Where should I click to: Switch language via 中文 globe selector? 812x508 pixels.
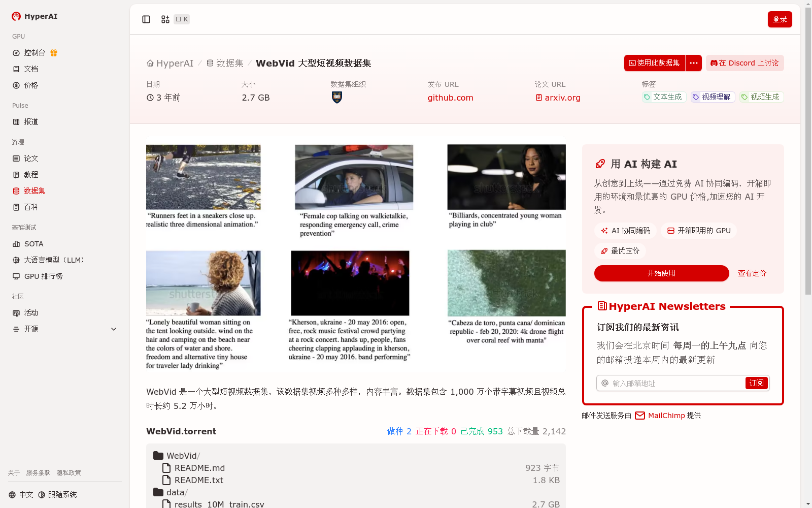(21, 495)
